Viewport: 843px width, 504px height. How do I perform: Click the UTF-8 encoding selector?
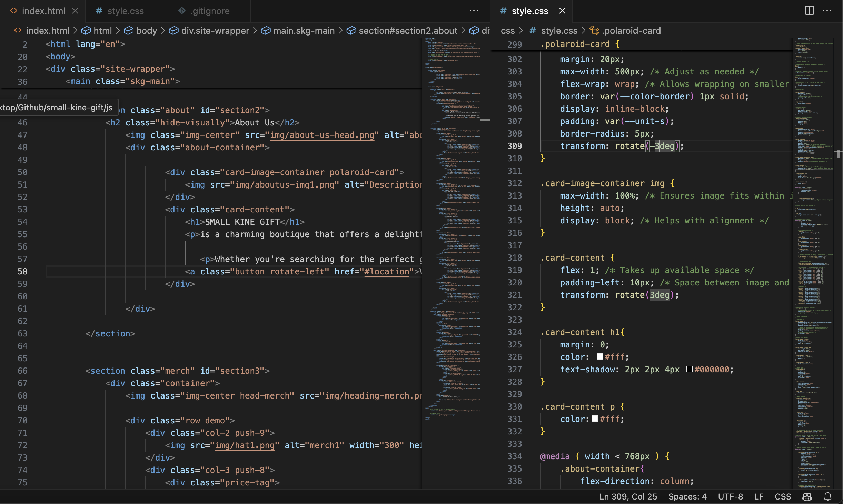coord(730,496)
